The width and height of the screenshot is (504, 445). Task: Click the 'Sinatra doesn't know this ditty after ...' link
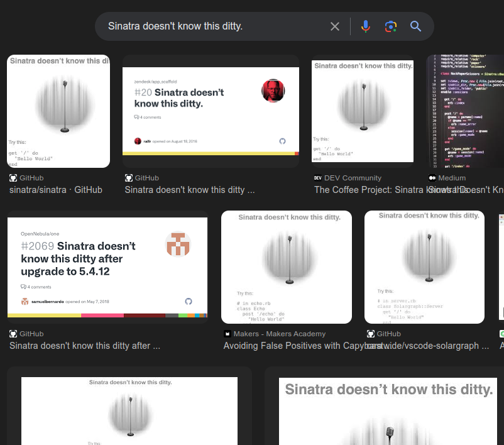click(85, 346)
